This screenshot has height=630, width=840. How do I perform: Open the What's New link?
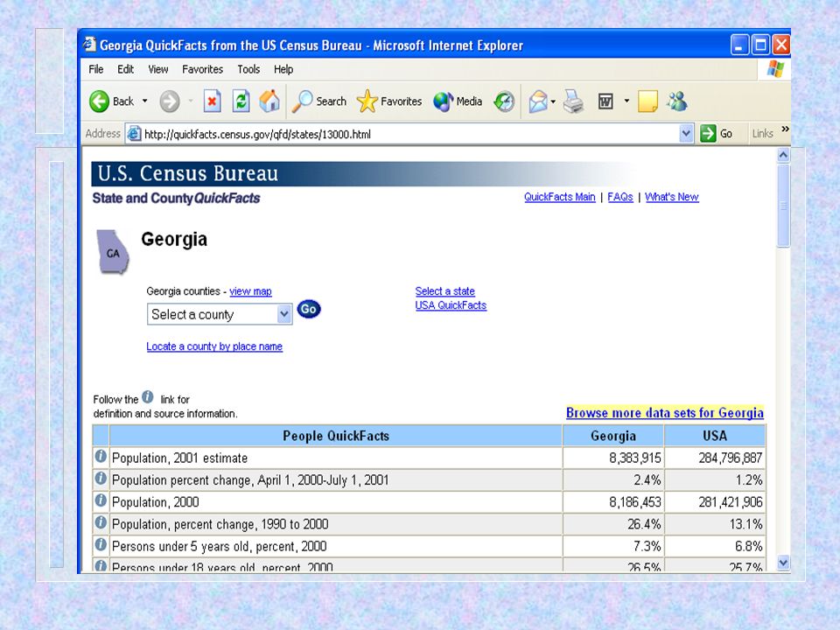[672, 197]
